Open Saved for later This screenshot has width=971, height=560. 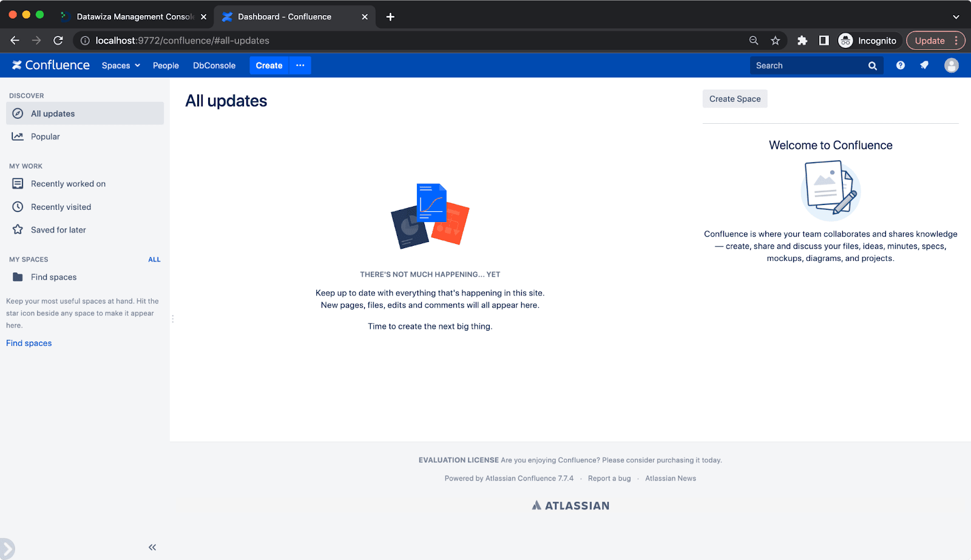tap(85, 230)
